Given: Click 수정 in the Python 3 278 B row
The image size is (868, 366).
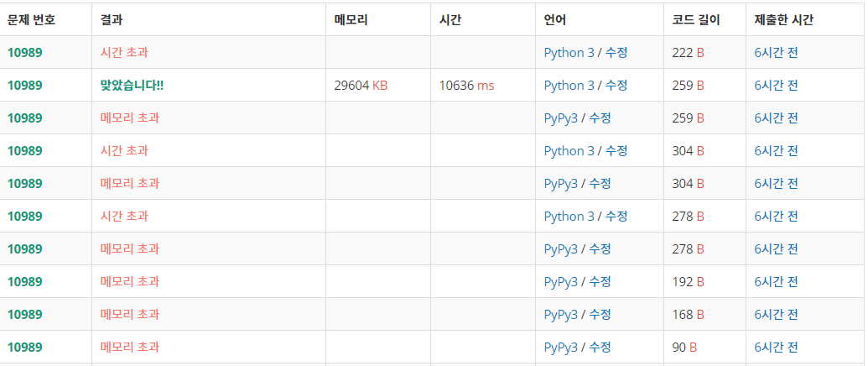Looking at the screenshot, I should (x=616, y=216).
